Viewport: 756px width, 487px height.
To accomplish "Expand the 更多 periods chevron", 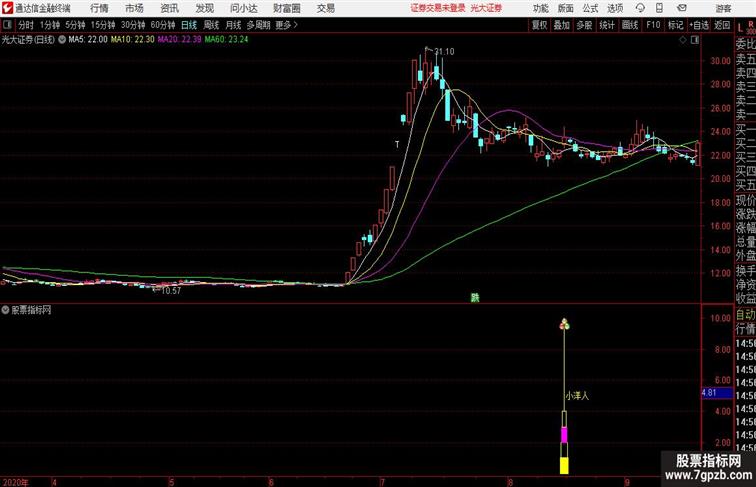I will coord(287,25).
